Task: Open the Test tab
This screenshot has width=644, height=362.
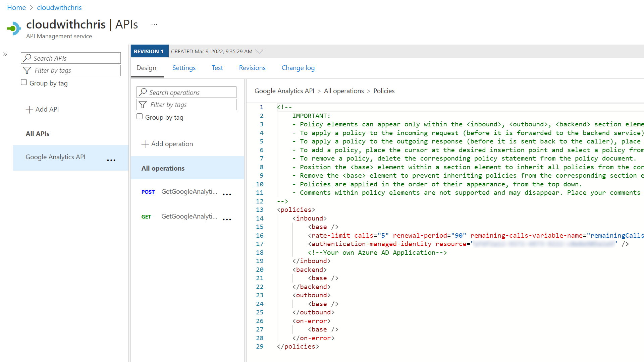Action: [217, 68]
